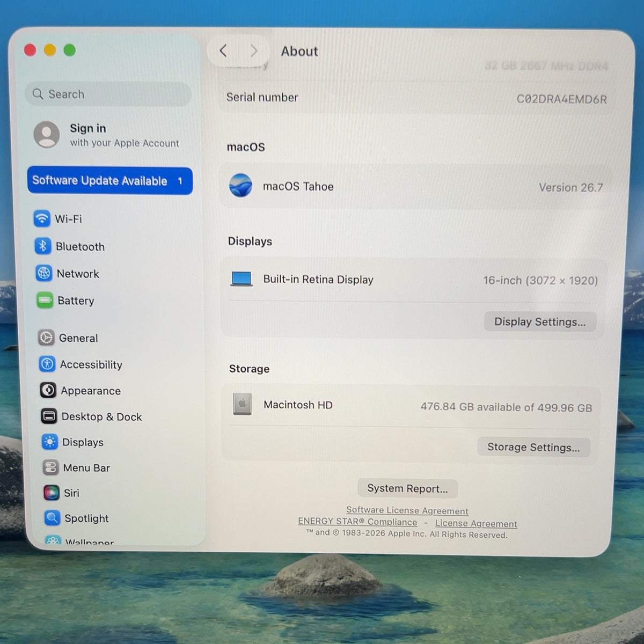Click Sign in with your Apple Account
Viewport: 644px width, 644px height.
click(x=107, y=135)
